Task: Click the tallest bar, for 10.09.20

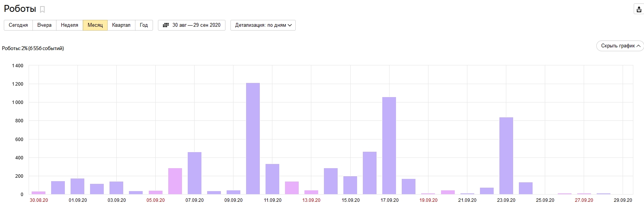Action: click(x=253, y=138)
